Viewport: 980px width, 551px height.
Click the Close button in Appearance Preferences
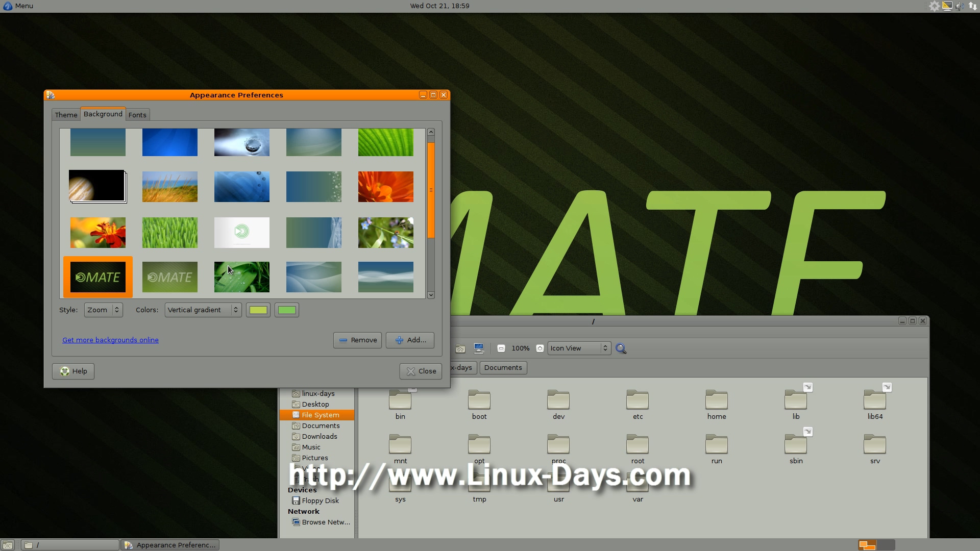421,371
